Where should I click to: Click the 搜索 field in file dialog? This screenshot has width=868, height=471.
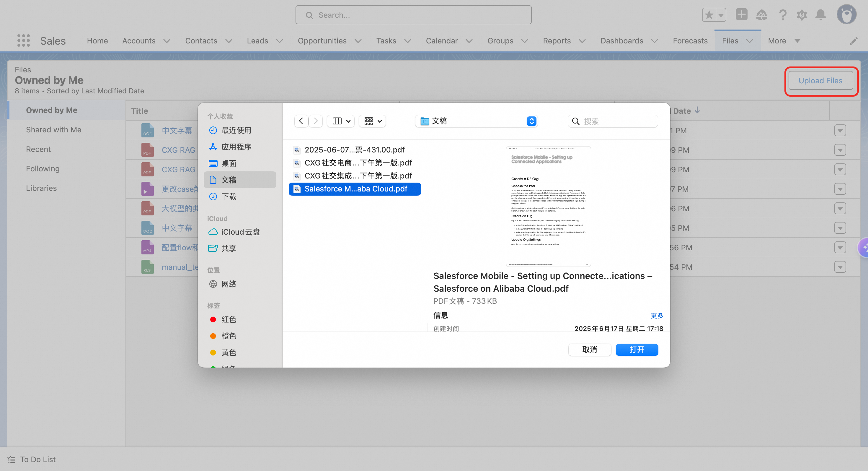[x=613, y=121]
